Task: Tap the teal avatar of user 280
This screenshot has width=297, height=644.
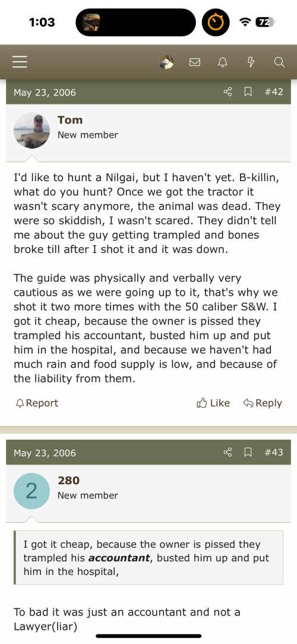Action: point(31,491)
